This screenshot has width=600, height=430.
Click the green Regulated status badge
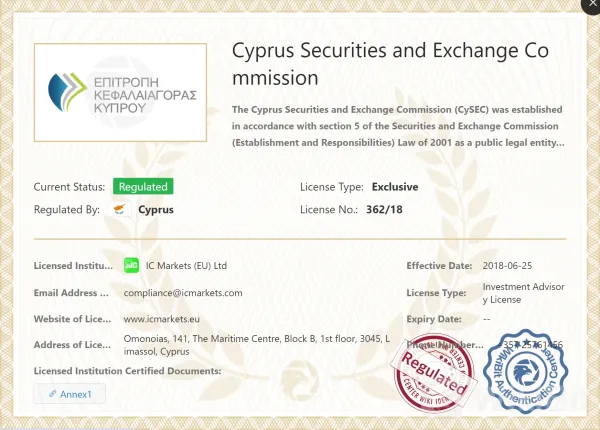tap(142, 186)
